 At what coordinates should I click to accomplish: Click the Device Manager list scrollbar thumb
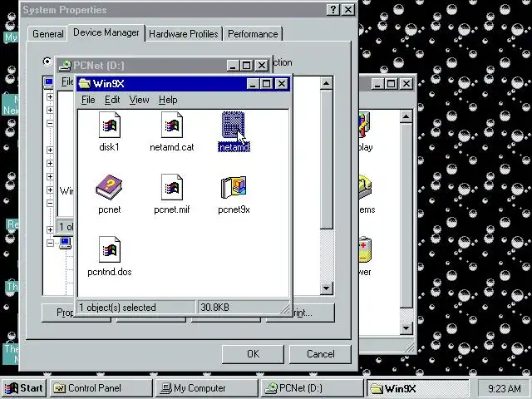pos(326,160)
